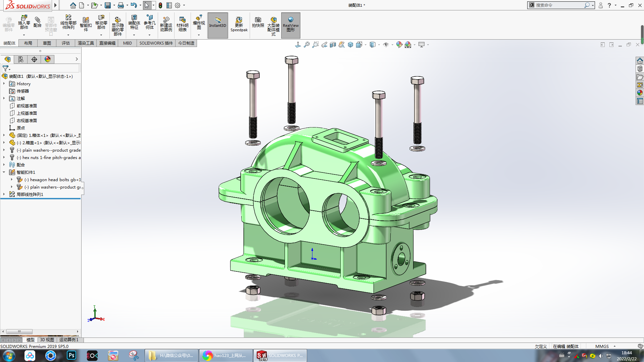Open the Smart Fasteners (智能扣件) tool

point(86,23)
